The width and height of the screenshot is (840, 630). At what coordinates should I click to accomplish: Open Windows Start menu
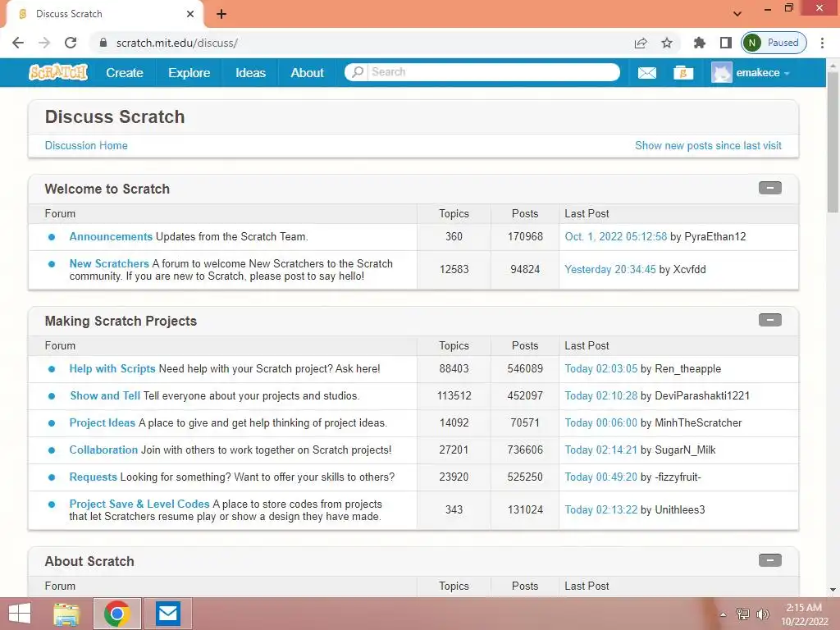point(20,614)
